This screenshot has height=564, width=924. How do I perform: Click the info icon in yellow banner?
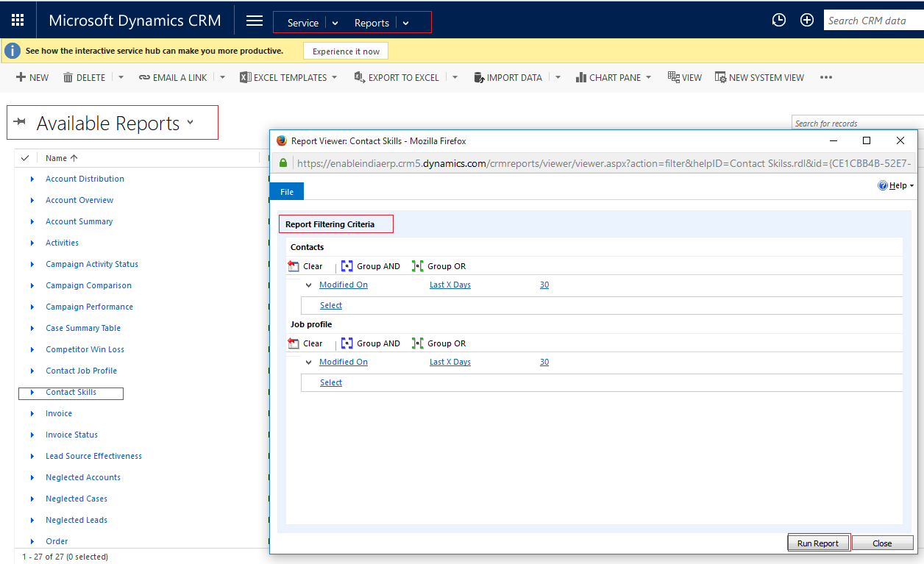click(x=12, y=51)
